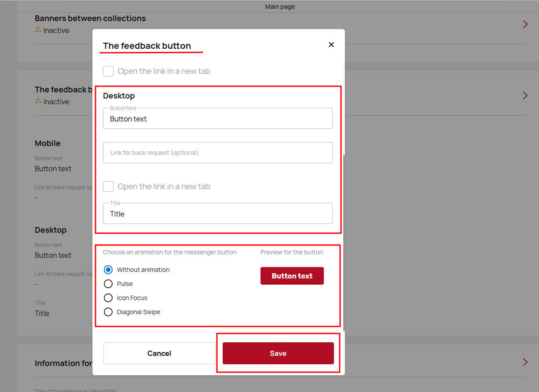Pick the Diagonal Swipe animation
539x392 pixels.
point(108,312)
